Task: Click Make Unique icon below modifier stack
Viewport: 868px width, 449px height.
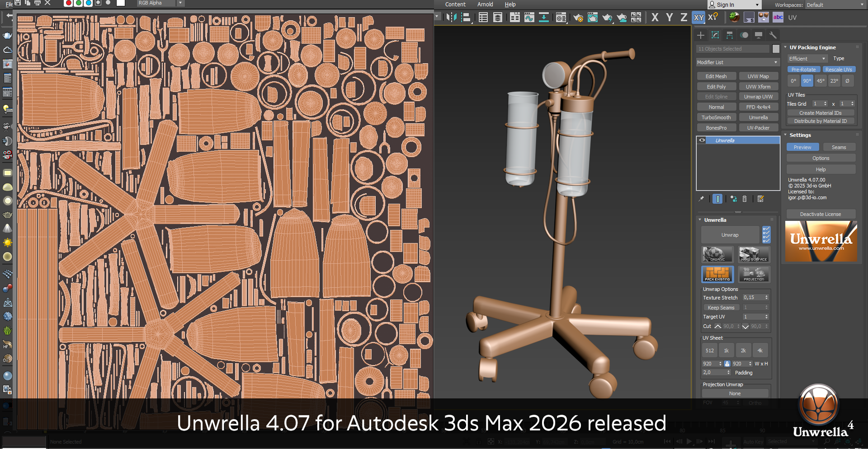Action: click(733, 199)
